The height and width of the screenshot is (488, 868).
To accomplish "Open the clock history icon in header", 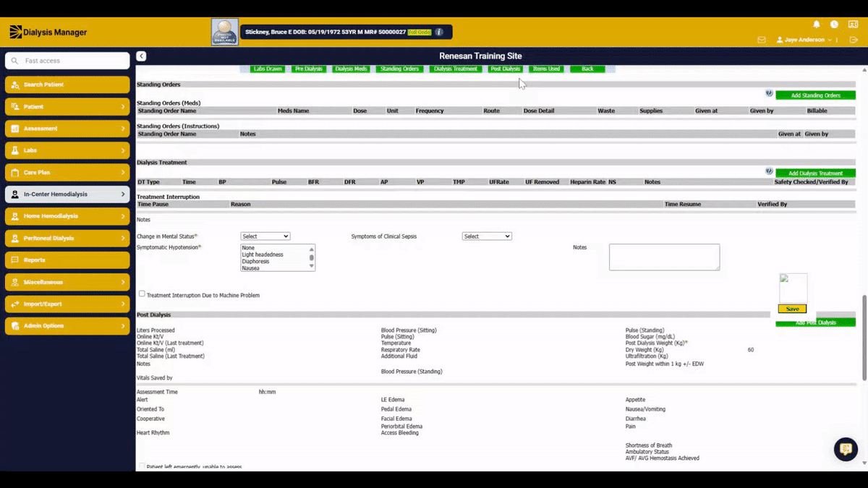I will pyautogui.click(x=834, y=24).
